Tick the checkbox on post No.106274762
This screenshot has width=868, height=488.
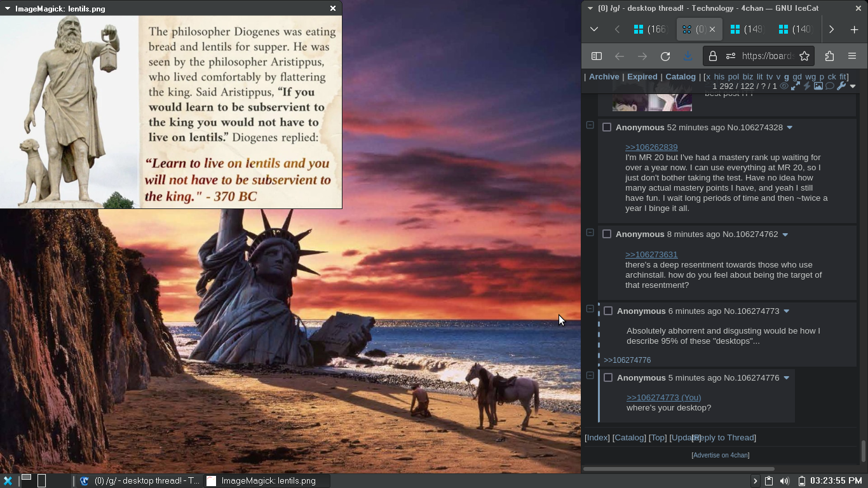click(x=607, y=234)
